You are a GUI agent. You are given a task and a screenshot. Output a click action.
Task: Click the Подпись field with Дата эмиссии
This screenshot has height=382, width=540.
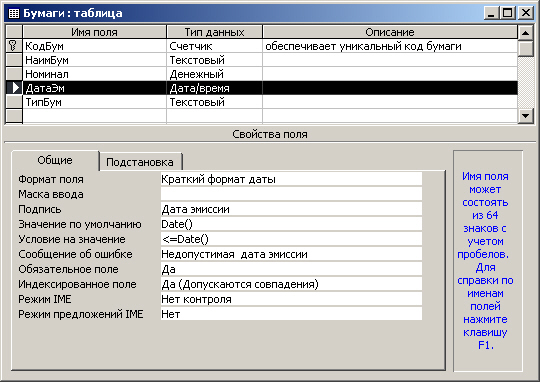point(291,209)
